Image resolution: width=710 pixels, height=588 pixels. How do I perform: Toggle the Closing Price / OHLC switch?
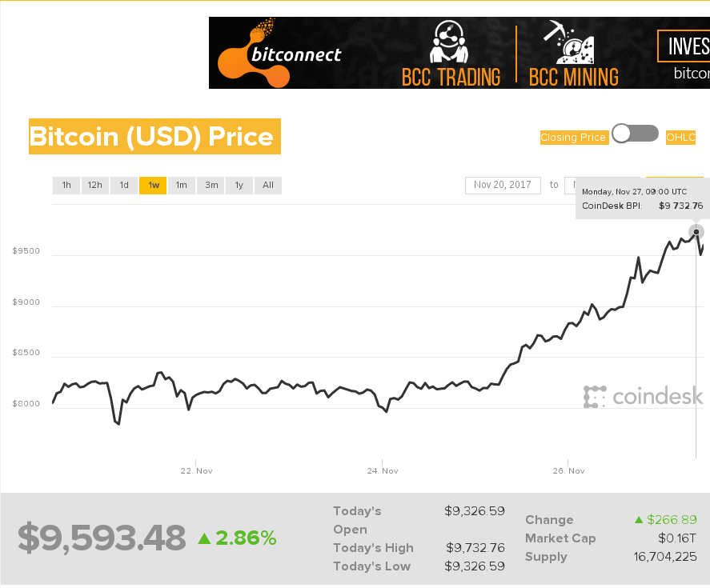coord(635,134)
